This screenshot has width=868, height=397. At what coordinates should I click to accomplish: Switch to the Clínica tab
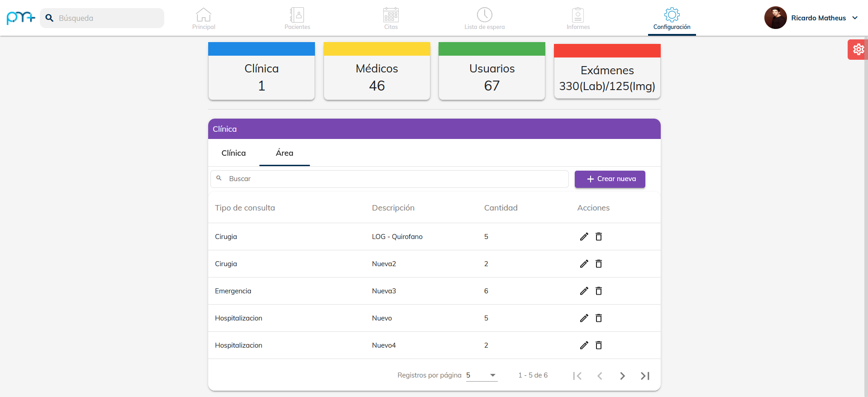(234, 153)
